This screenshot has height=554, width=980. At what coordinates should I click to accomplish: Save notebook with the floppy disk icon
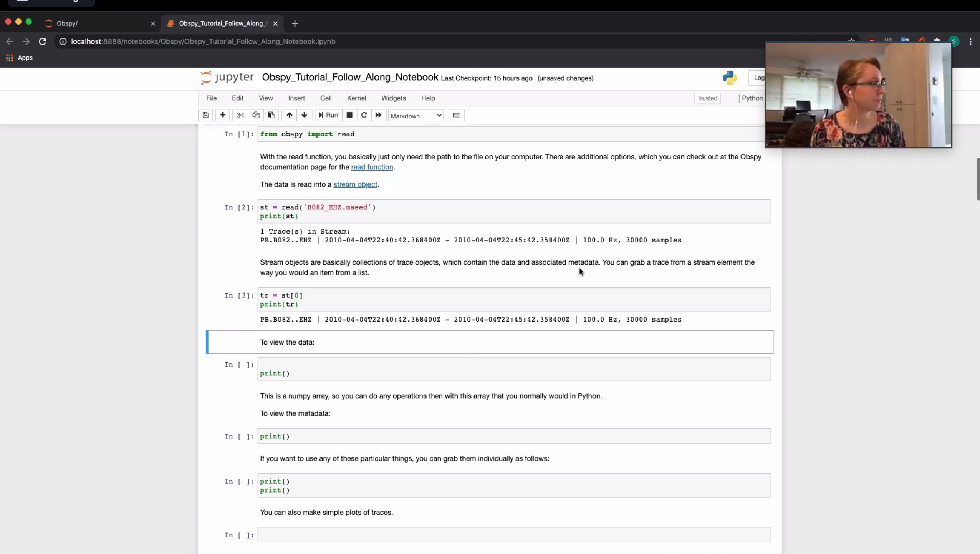tap(205, 115)
